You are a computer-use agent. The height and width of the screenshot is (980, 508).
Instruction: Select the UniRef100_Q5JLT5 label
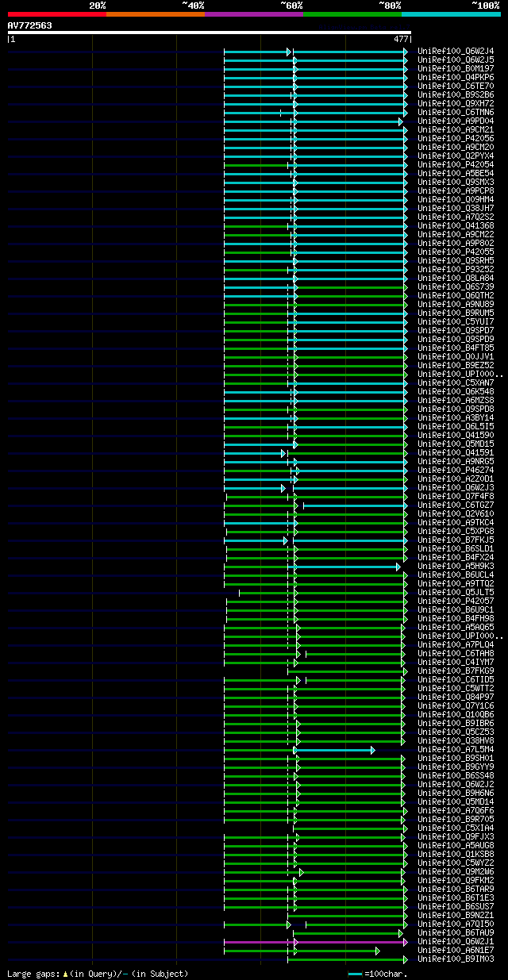[456, 593]
